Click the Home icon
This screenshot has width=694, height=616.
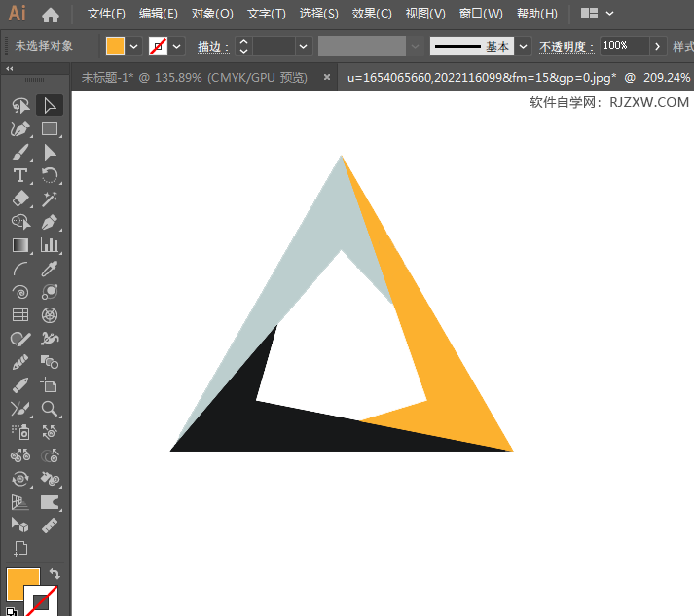coord(51,15)
